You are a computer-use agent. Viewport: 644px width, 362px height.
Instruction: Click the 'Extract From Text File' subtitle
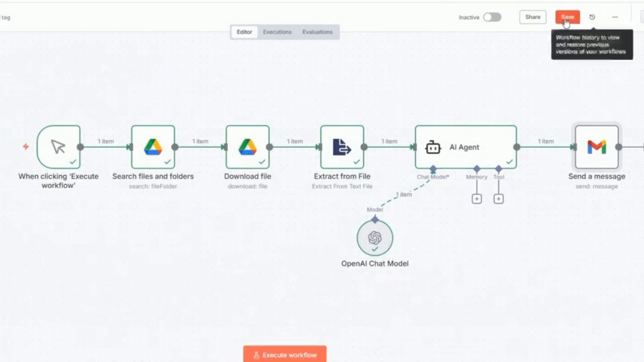342,187
